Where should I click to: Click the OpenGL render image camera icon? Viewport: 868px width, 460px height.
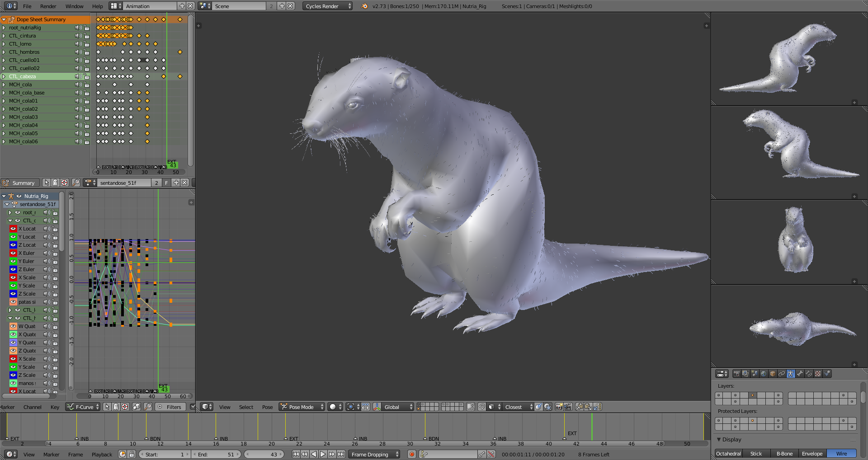pos(559,407)
